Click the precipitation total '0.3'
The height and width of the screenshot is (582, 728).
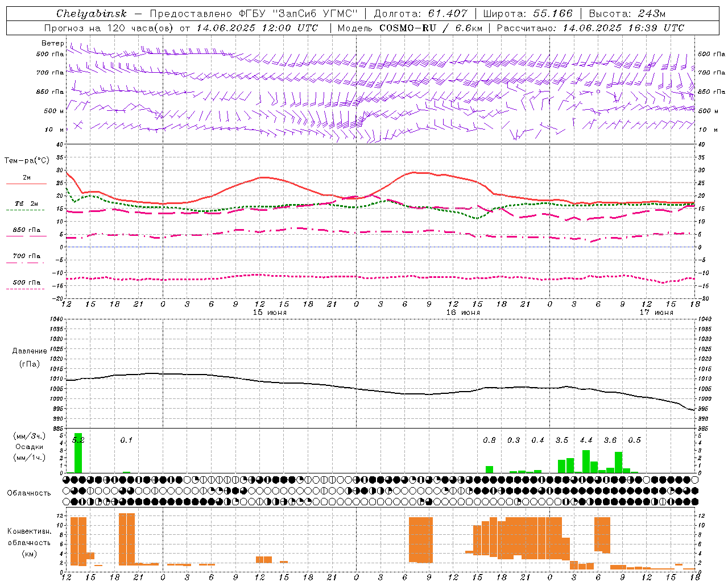[514, 440]
